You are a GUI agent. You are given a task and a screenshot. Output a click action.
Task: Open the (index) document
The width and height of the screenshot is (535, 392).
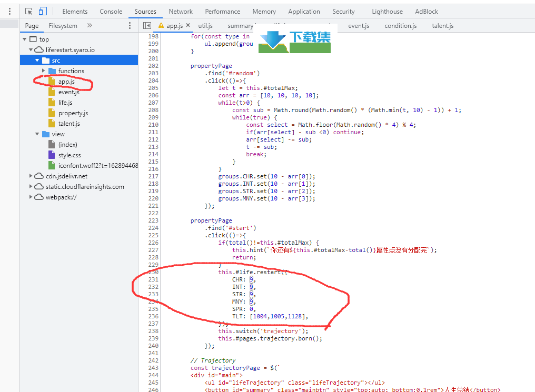(67, 145)
